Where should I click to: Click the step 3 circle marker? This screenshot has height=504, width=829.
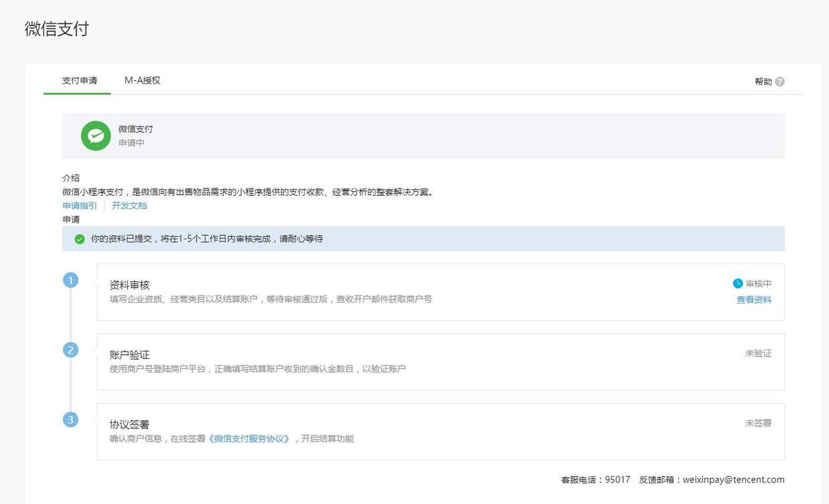point(71,420)
